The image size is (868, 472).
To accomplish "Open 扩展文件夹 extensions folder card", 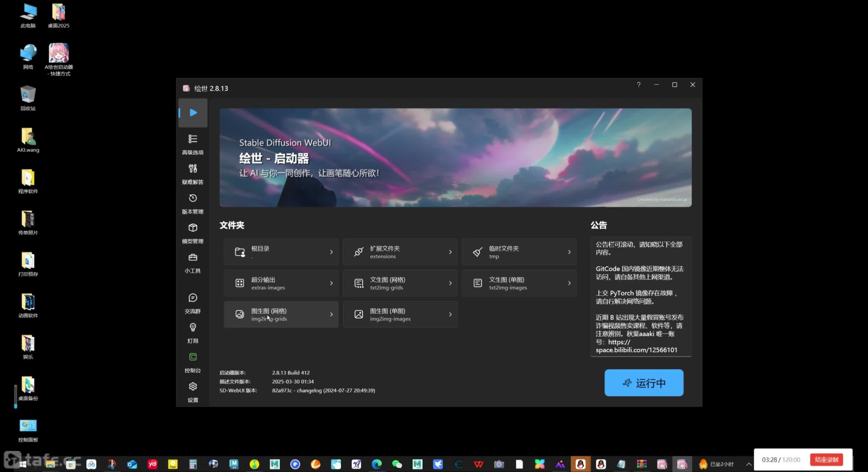I will coord(400,252).
